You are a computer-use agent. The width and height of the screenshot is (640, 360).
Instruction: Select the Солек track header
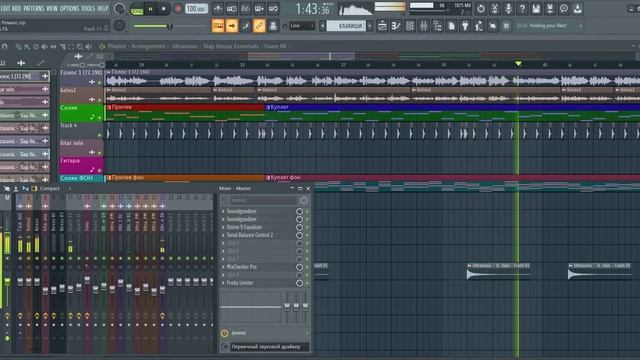coord(81,113)
